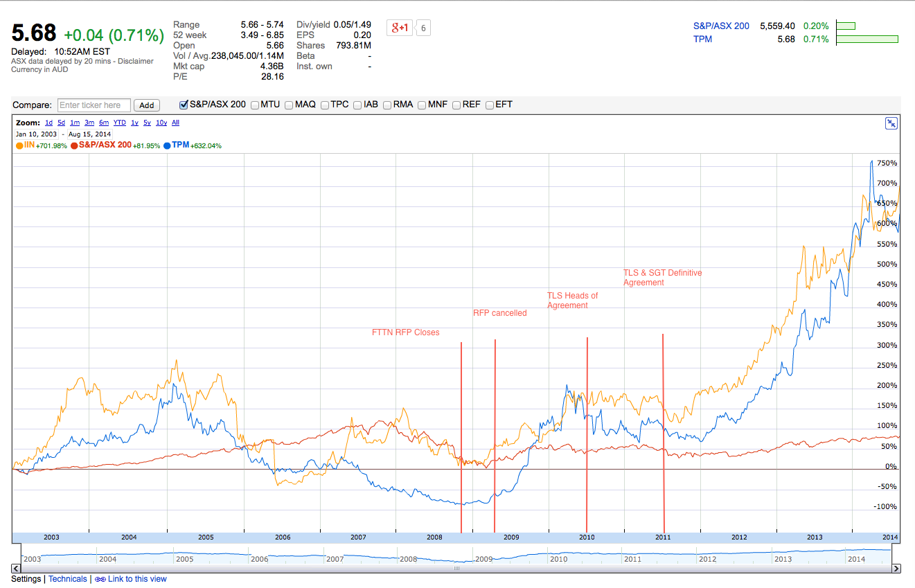Viewport: 915px width, 588px height.
Task: Open chart Settings link
Action: point(27,579)
